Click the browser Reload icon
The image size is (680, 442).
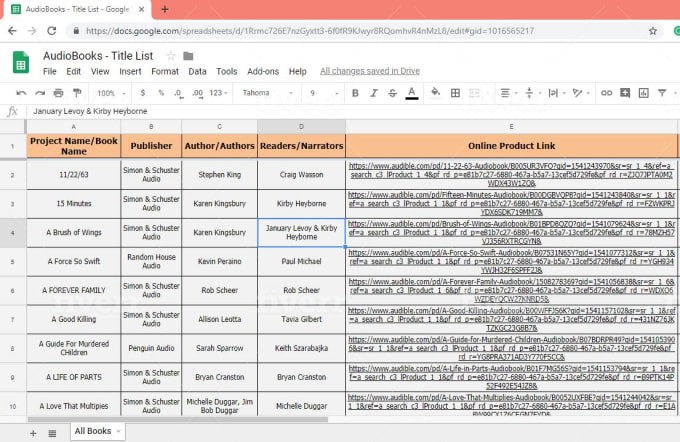click(52, 31)
